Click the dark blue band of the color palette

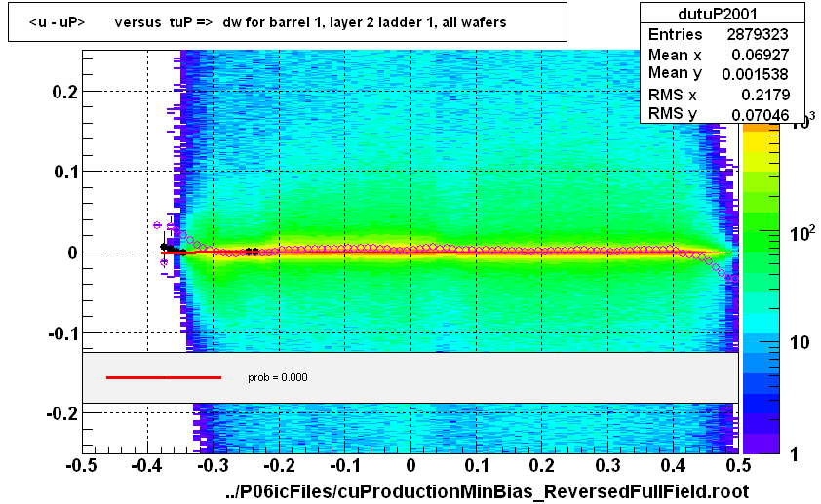762,404
